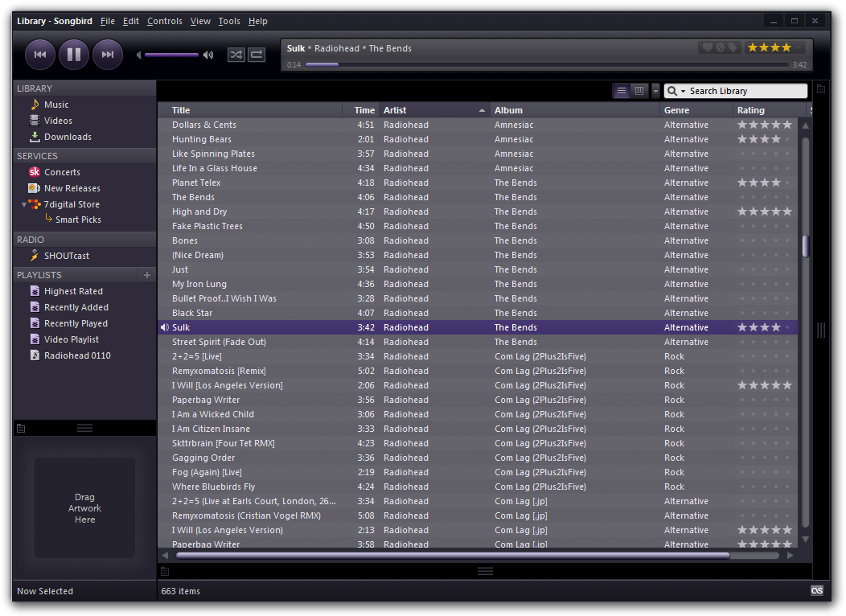Sort by the Album column
The height and width of the screenshot is (616, 846).
click(x=575, y=110)
